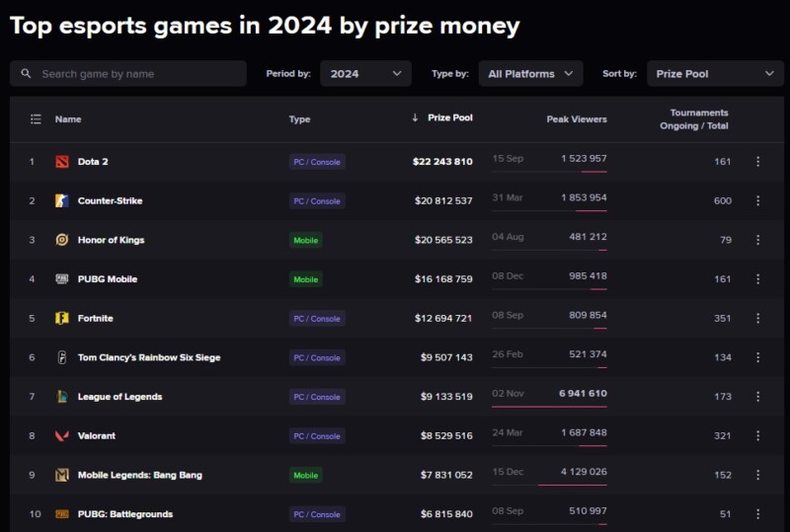Click the list view icon beside Name
The image size is (790, 532).
pyautogui.click(x=36, y=118)
